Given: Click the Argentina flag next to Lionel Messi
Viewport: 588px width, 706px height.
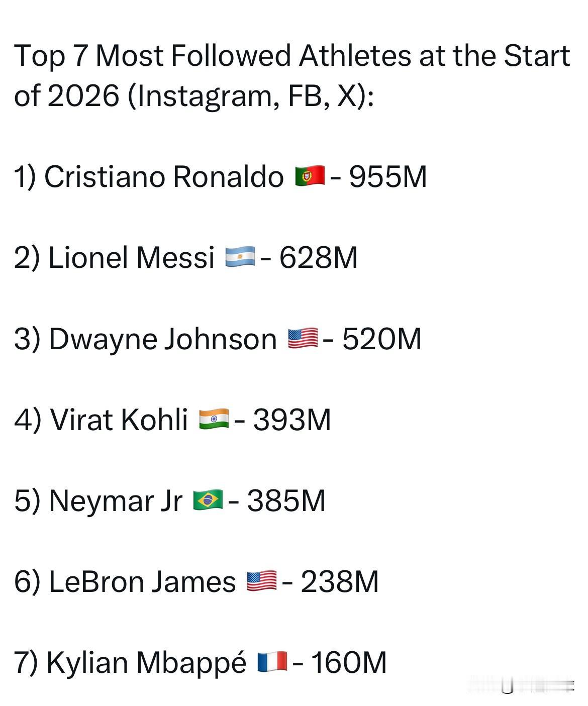Looking at the screenshot, I should (x=240, y=257).
